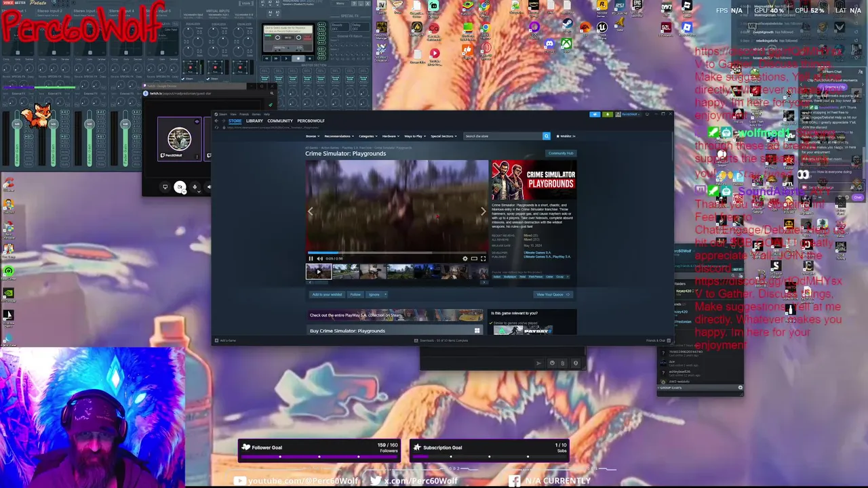Screen dimensions: 868x488
Task: Open Downloads status in Steam footer
Action: click(x=441, y=340)
